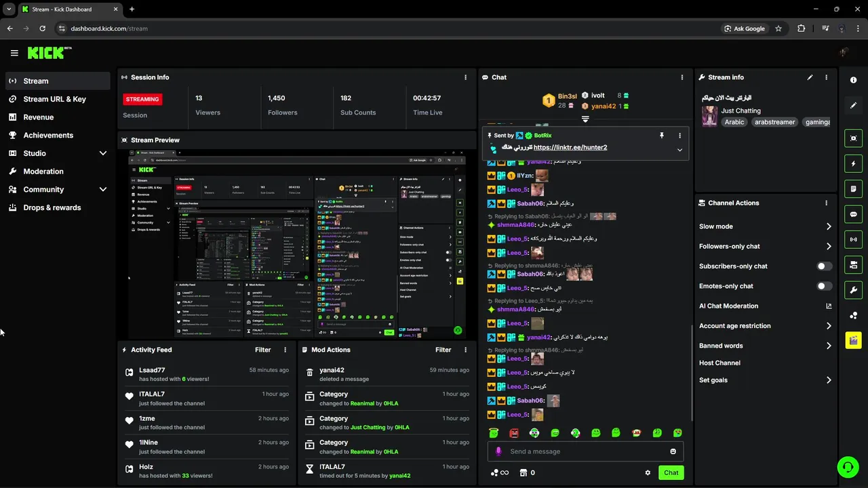Unpin the BotRix pinned message

point(662,136)
